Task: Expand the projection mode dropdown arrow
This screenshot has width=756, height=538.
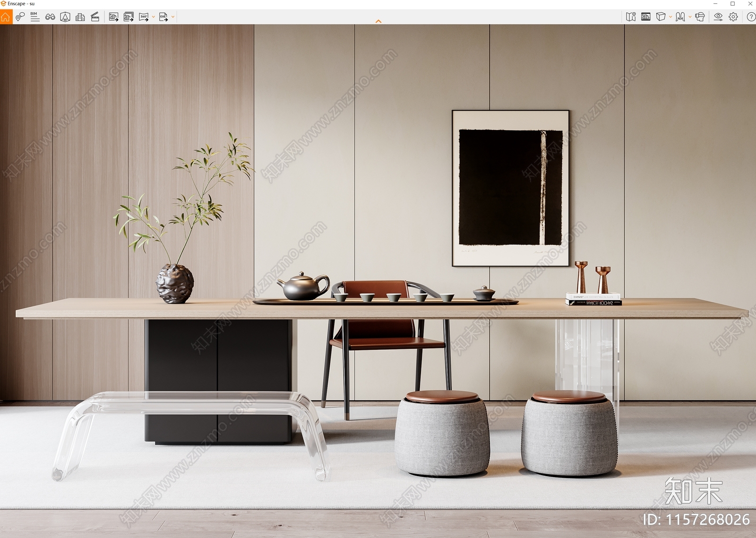Action: click(x=670, y=17)
